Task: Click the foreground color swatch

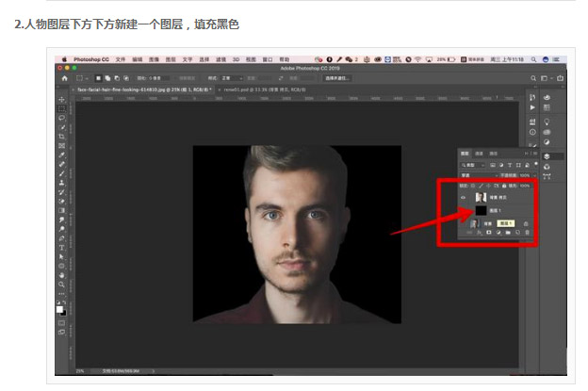Action: pyautogui.click(x=59, y=309)
